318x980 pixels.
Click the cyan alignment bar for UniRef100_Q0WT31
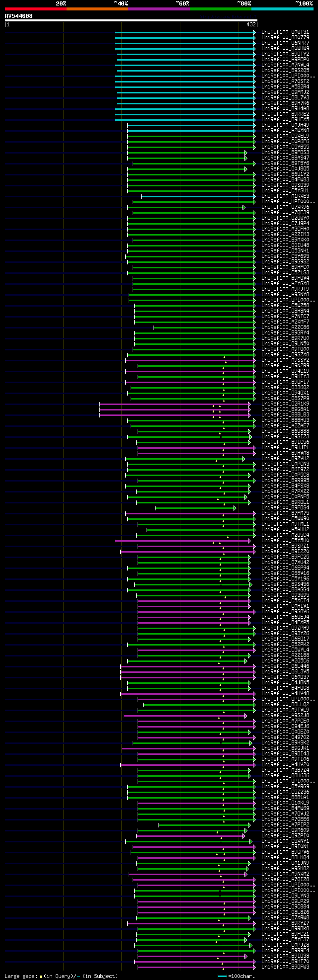click(x=185, y=32)
